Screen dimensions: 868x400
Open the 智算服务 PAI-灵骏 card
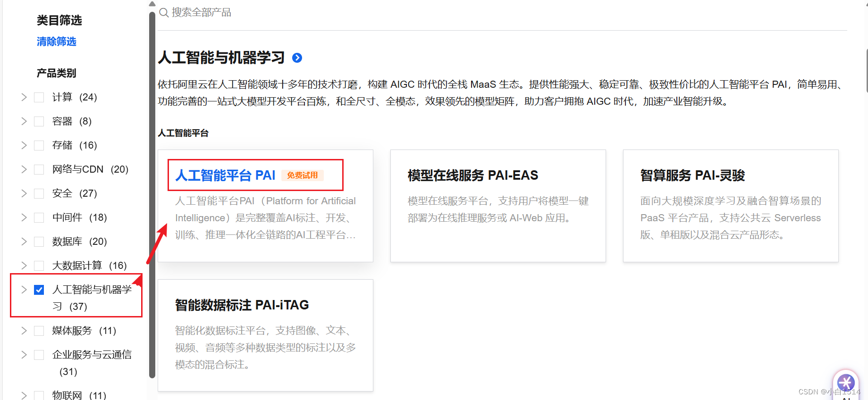coord(731,206)
